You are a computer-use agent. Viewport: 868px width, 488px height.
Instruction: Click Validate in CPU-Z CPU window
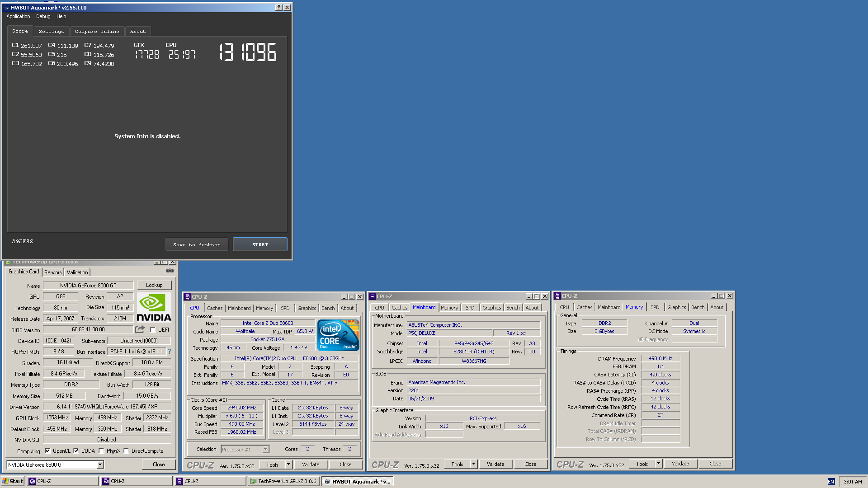tap(311, 465)
